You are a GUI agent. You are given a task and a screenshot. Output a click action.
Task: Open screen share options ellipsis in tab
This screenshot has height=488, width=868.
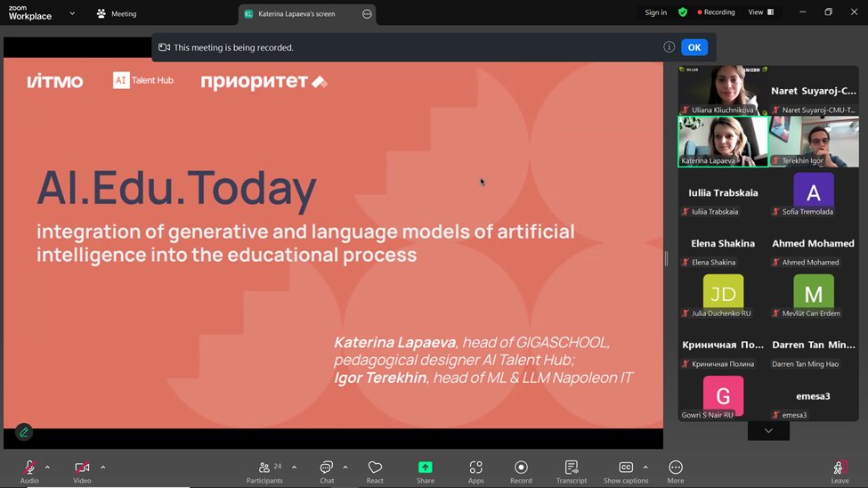(367, 14)
